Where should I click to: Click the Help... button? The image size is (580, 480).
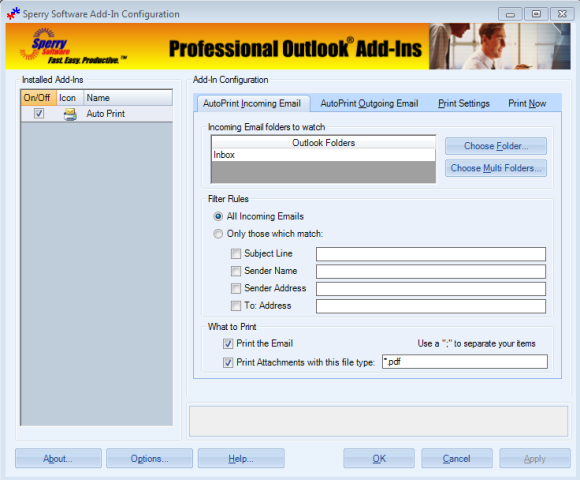coord(241,459)
